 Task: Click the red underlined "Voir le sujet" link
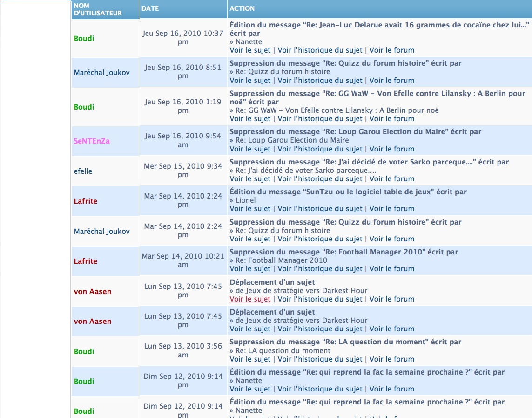250,299
